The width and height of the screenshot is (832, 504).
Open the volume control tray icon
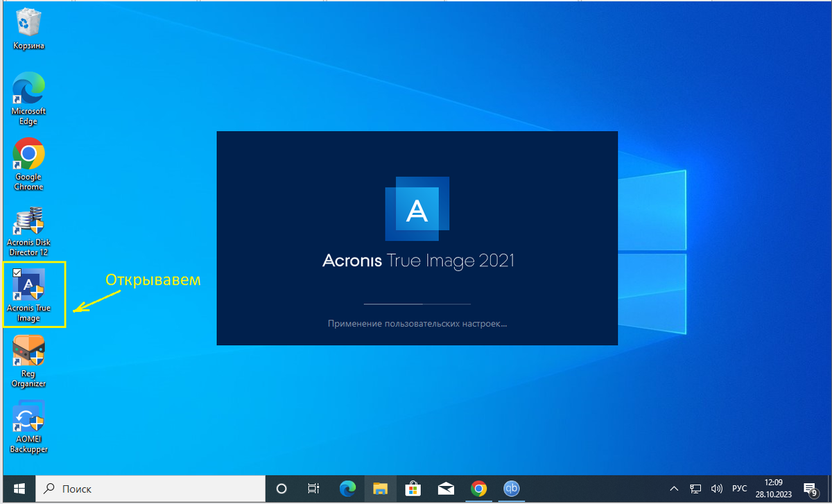click(x=717, y=489)
